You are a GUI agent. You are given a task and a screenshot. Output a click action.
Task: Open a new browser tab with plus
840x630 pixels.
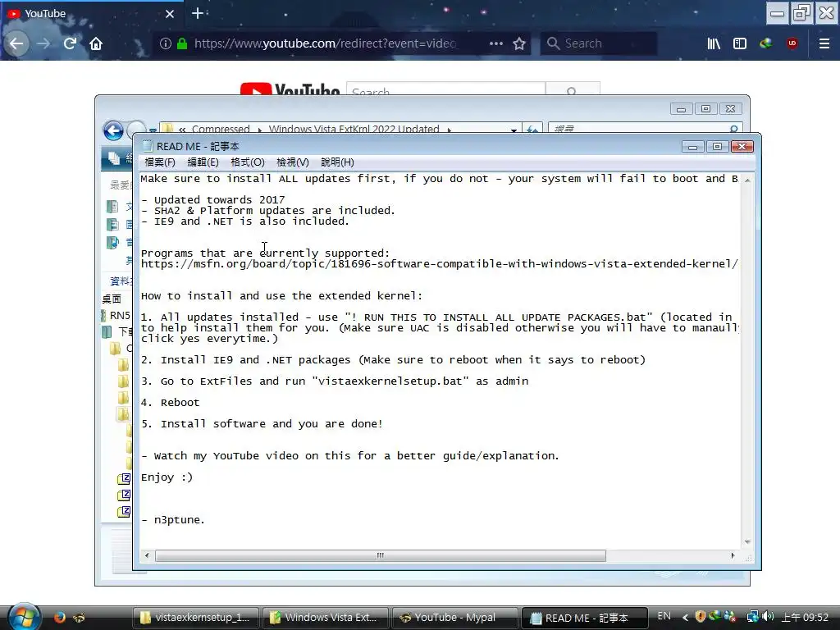click(x=197, y=13)
